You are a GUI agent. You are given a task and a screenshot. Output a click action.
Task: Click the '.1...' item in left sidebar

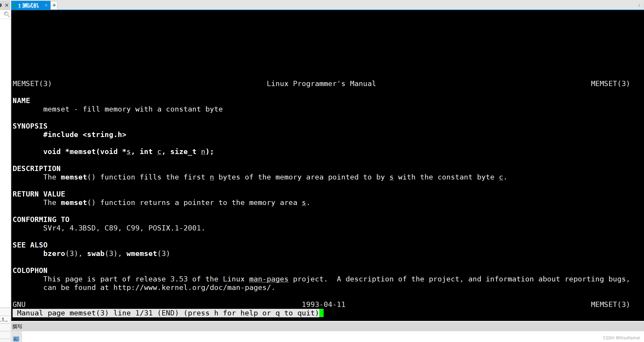click(x=4, y=320)
